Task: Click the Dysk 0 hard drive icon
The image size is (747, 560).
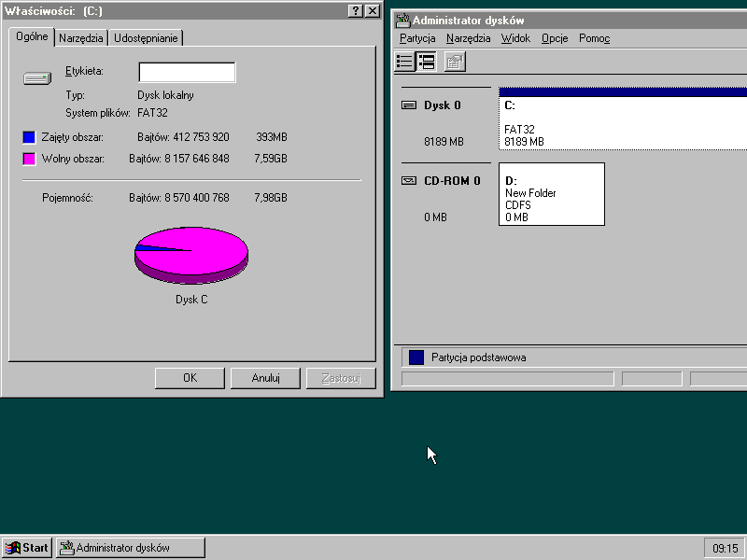Action: [409, 105]
